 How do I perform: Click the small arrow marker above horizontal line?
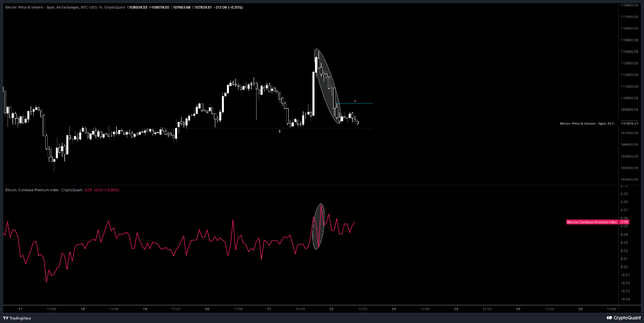click(x=355, y=101)
